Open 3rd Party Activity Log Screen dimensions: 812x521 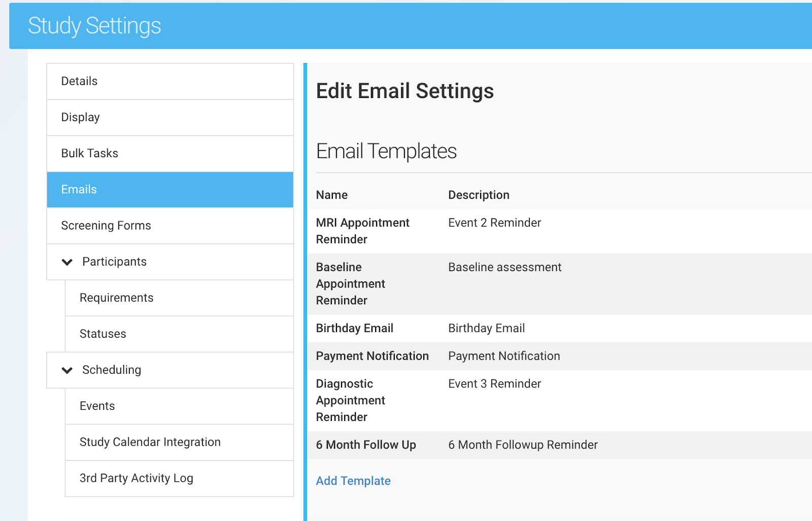[136, 478]
